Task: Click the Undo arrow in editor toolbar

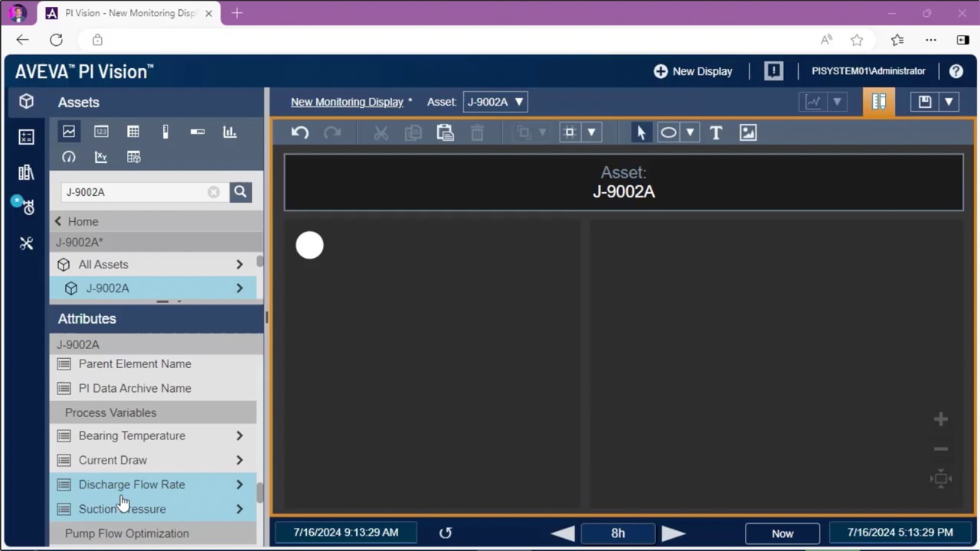Action: (299, 132)
